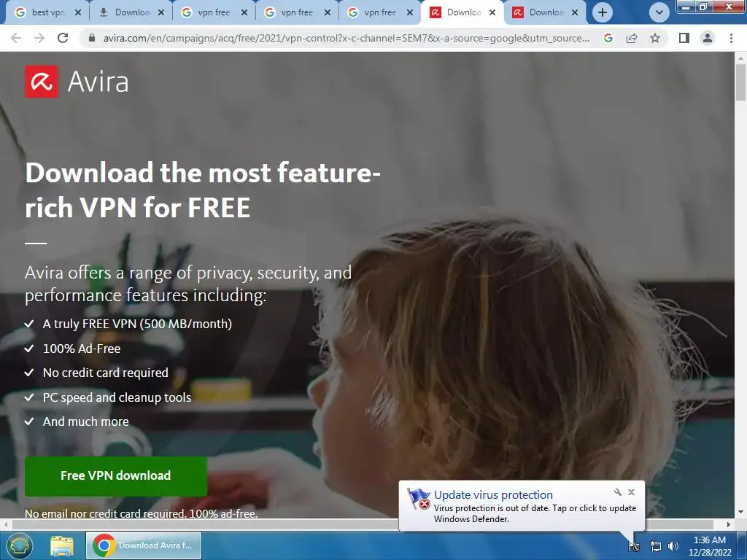Click 'Download the most feature-rich VPN' heading
This screenshot has height=560, width=747.
[203, 190]
